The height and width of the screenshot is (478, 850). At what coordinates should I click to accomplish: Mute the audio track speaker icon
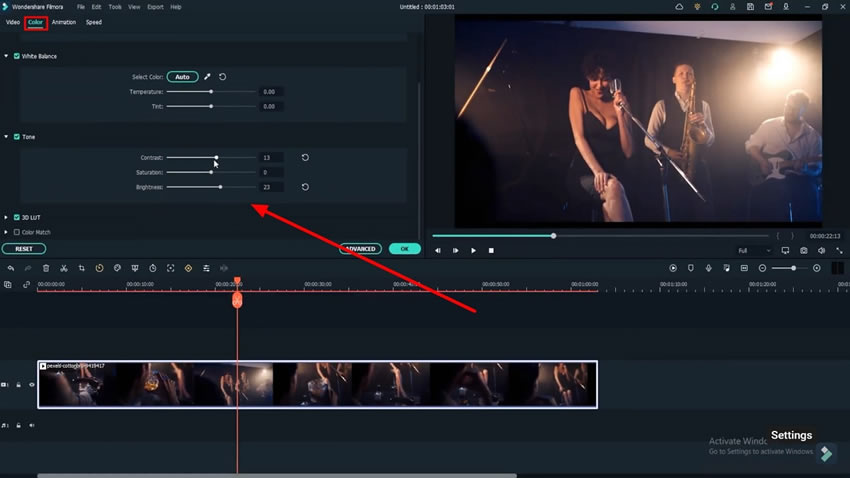pyautogui.click(x=31, y=425)
